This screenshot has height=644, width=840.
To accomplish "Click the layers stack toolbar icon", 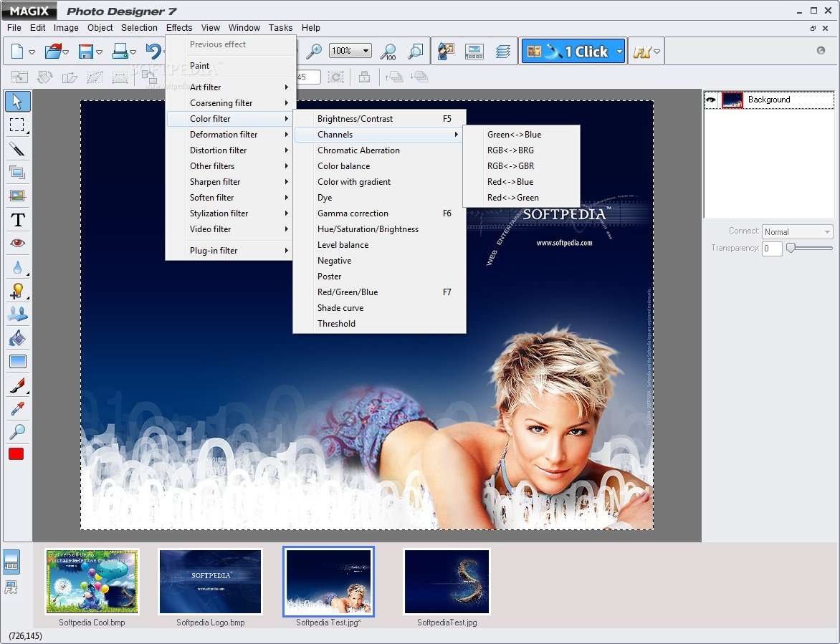I will coord(502,52).
